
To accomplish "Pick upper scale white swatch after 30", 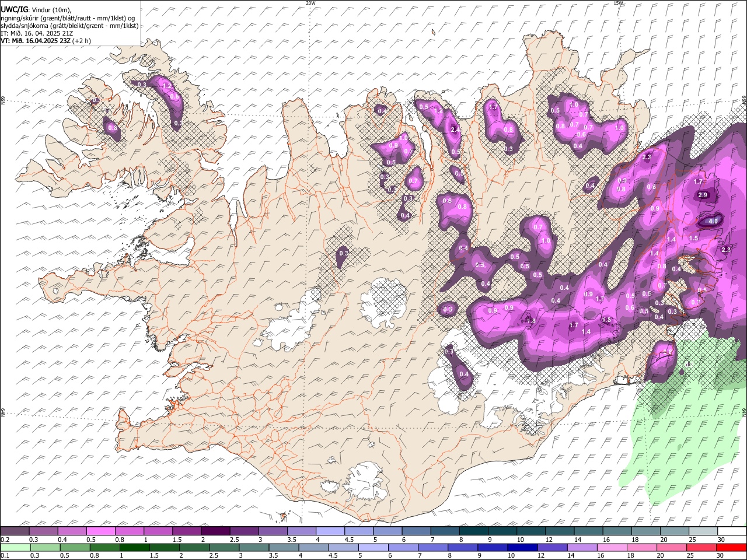I will (731, 531).
